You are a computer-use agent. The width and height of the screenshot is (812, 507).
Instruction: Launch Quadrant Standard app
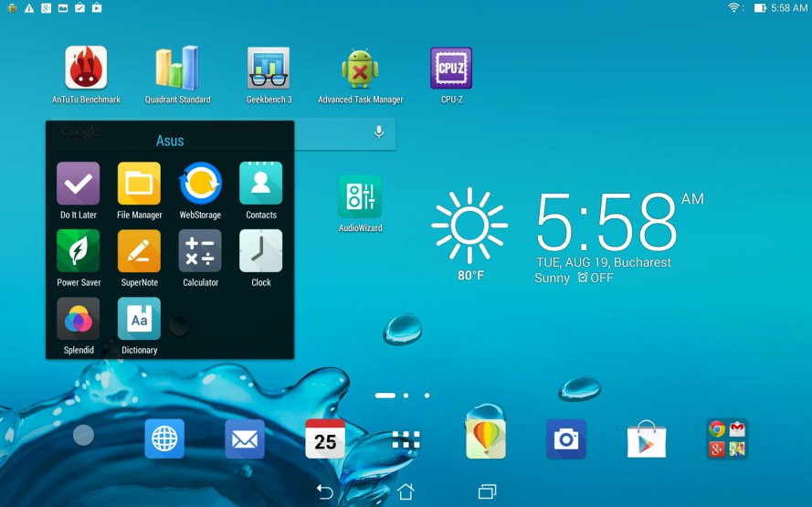177,69
